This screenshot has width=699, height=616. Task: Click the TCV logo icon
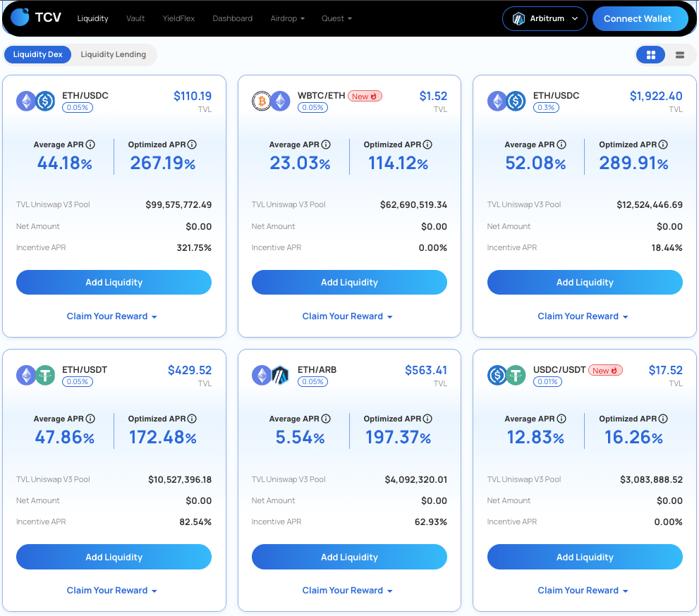coord(19,16)
